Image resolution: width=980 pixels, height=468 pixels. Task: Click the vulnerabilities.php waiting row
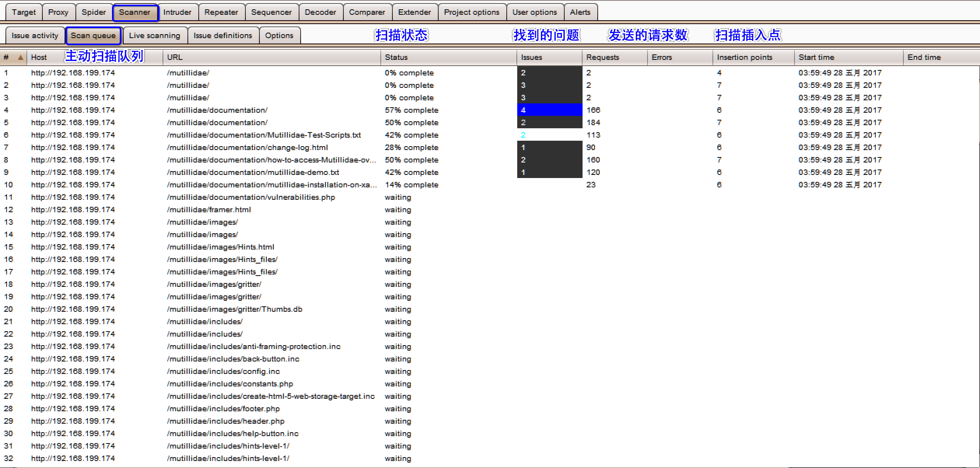(x=251, y=197)
